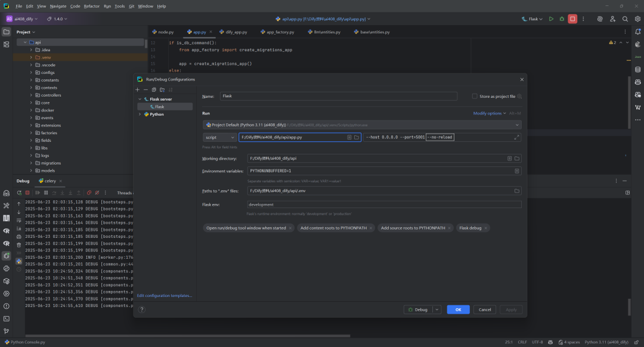Start debugging with the green bug icon

click(562, 19)
